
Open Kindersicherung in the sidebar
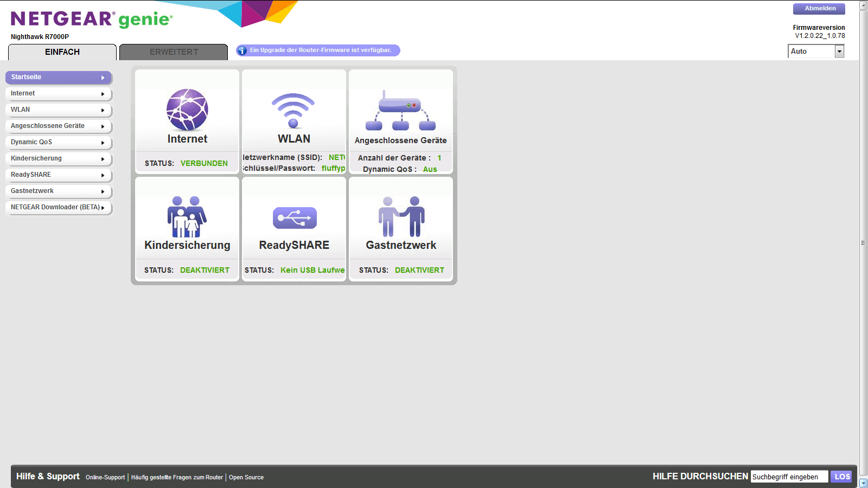59,159
